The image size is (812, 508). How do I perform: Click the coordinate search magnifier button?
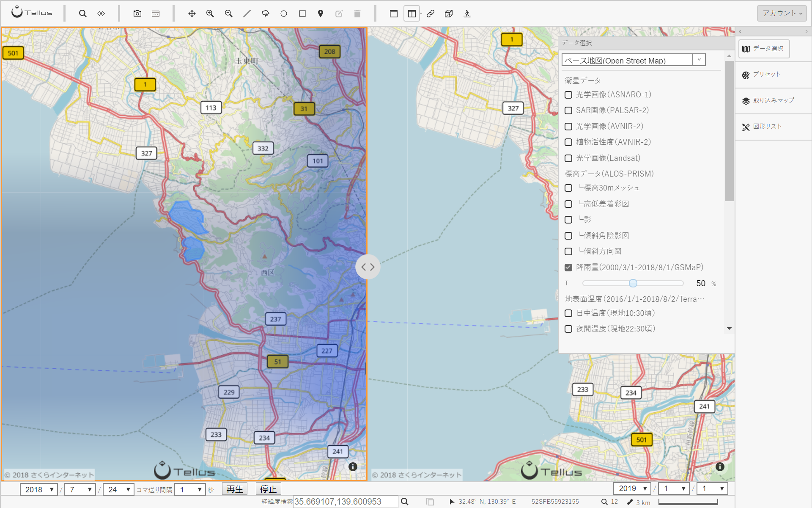click(405, 502)
